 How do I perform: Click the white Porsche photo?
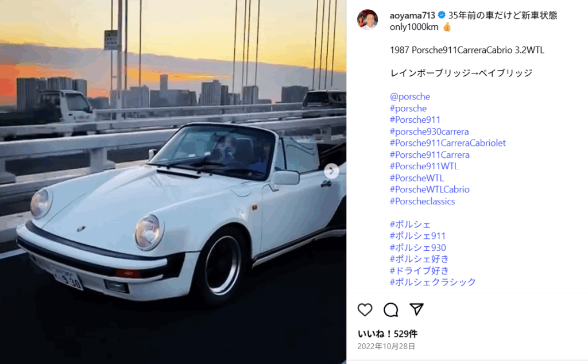click(173, 182)
